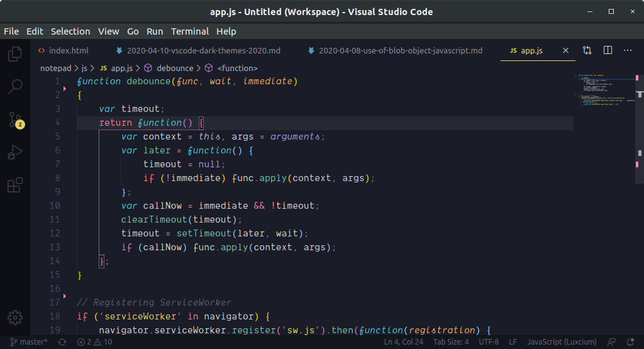Click the app.js breadcrumb item
This screenshot has height=349, width=644.
pyautogui.click(x=116, y=68)
